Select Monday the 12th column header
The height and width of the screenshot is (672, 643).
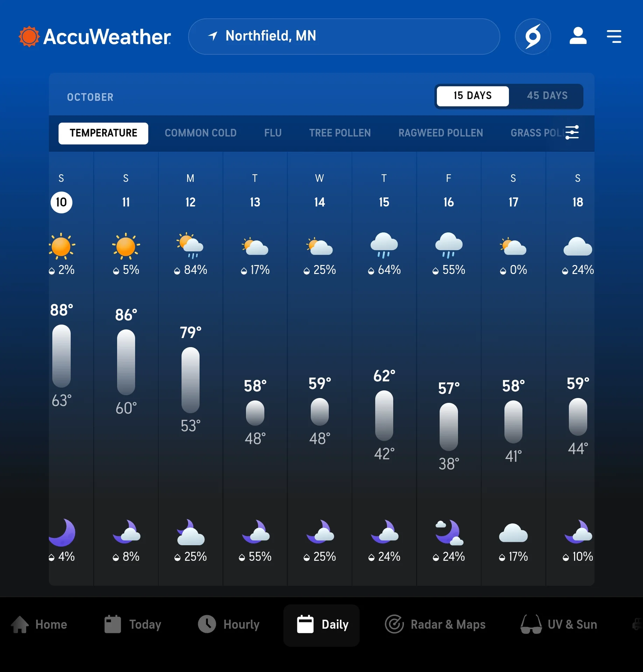190,191
